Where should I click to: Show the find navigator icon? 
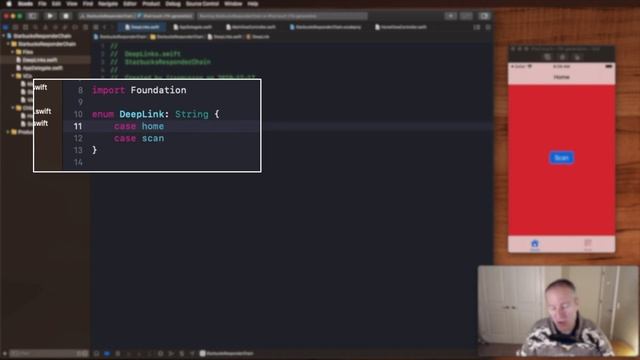click(36, 27)
